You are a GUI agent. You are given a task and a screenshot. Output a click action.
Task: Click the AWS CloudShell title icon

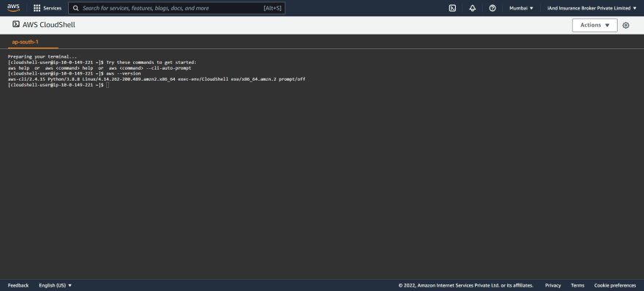pyautogui.click(x=16, y=24)
